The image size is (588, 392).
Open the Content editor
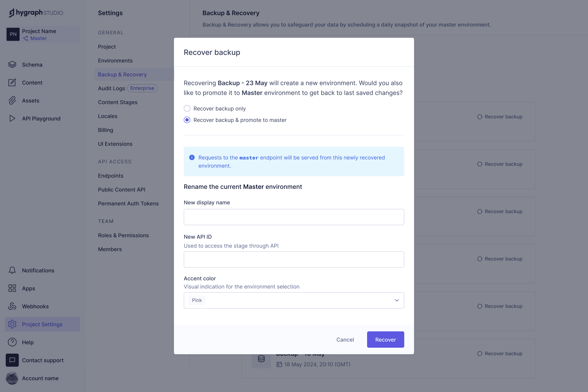[x=32, y=82]
